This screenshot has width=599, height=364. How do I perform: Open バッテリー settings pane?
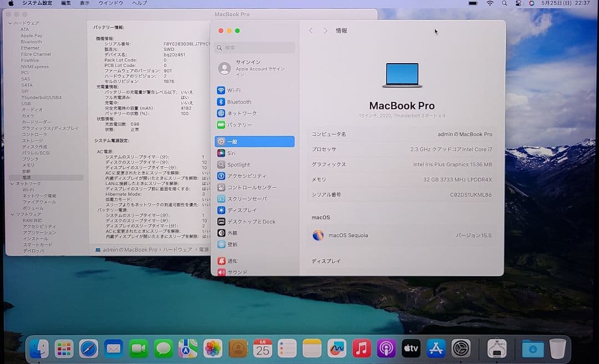click(255, 125)
